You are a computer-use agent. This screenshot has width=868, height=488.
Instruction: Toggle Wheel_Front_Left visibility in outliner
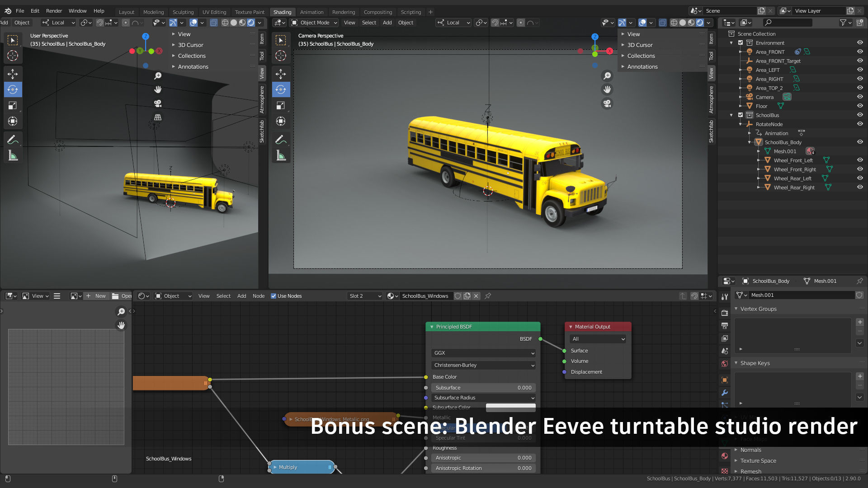859,160
